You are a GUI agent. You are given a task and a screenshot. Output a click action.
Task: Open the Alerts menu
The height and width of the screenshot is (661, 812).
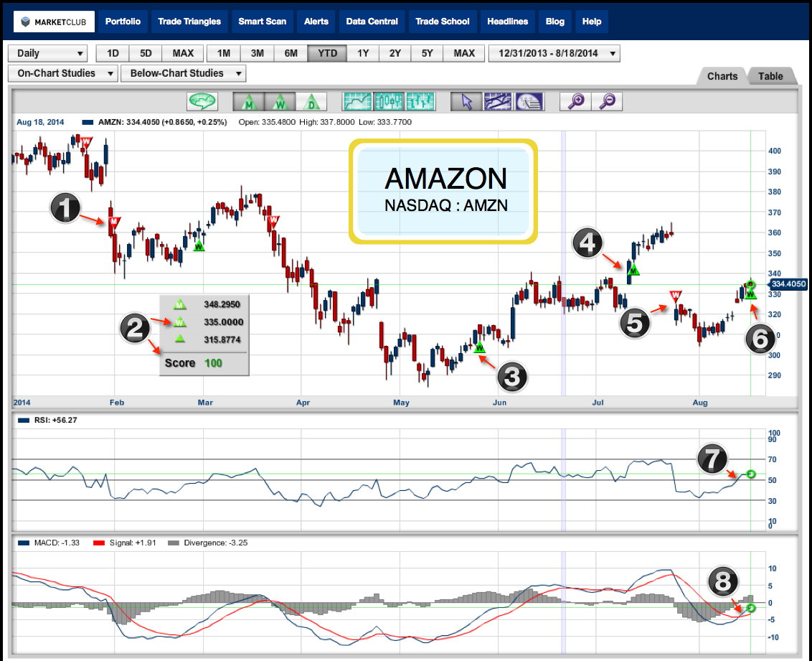coord(316,22)
